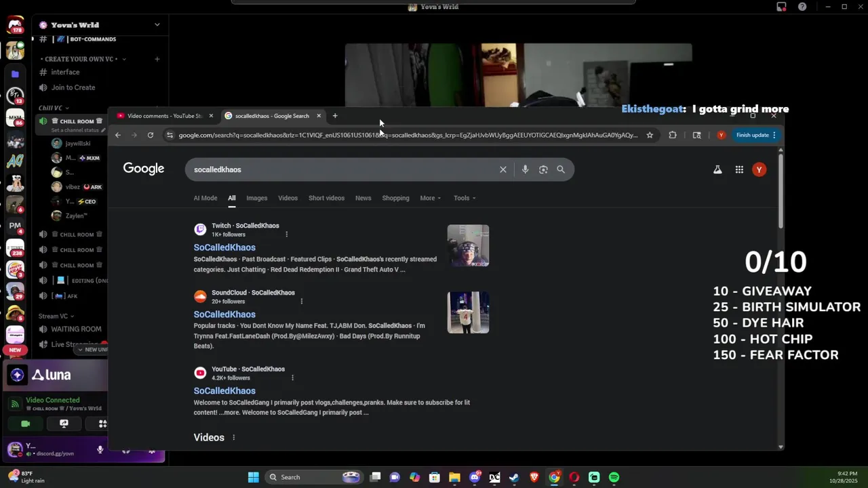
Task: Open Discord help question mark icon
Action: [802, 7]
